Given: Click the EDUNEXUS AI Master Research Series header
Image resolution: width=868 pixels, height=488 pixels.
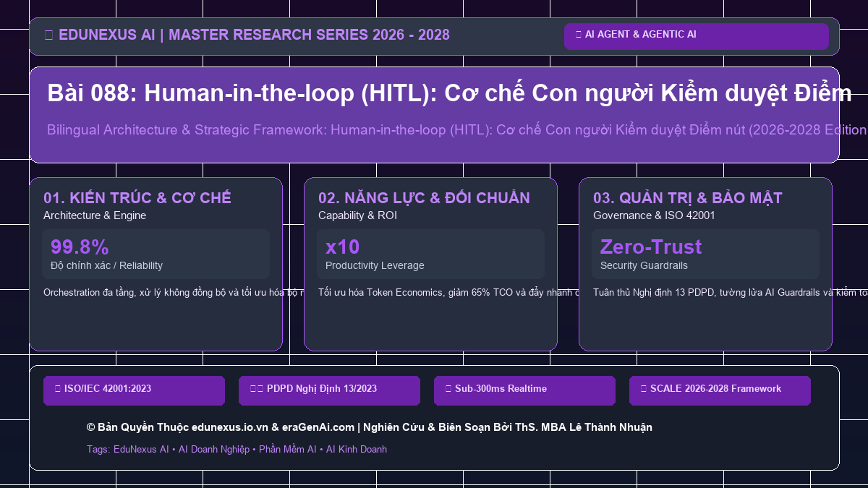Looking at the screenshot, I should [x=247, y=35].
